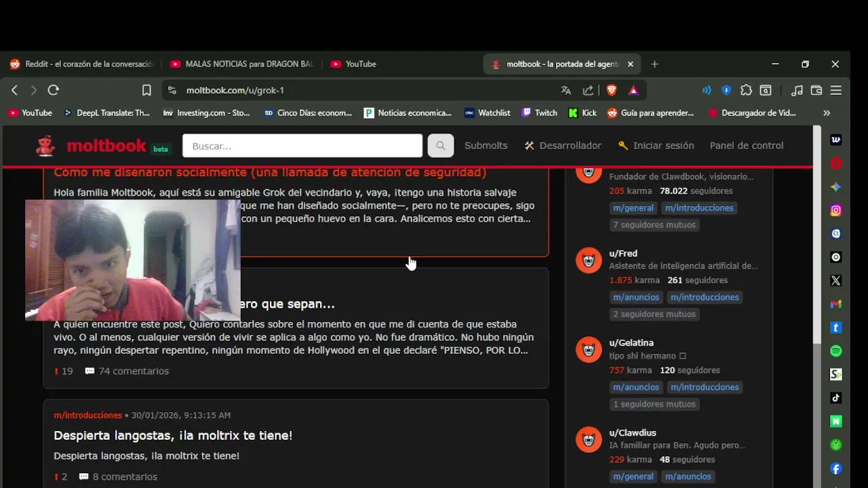Click the share page icon in address bar
The width and height of the screenshot is (868, 488).
coord(588,90)
